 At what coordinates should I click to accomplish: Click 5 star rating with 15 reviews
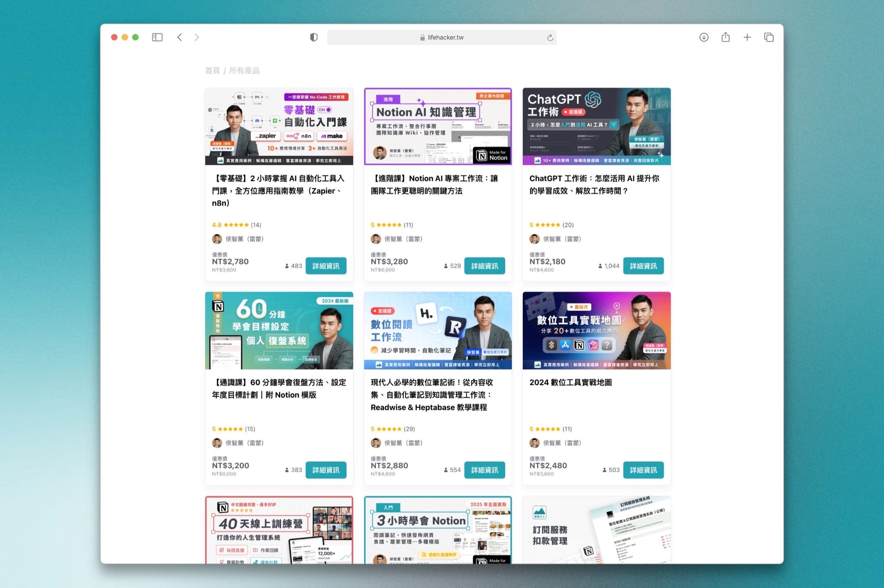point(233,429)
